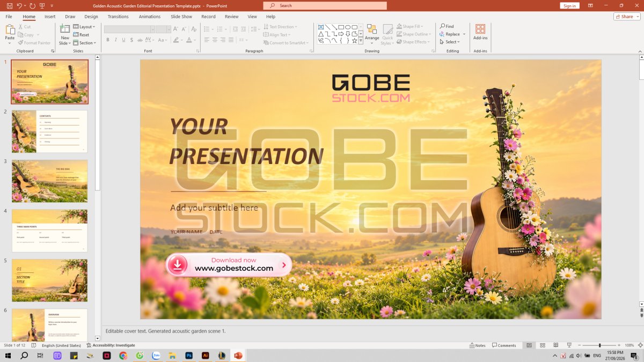Open the Animations tab

(x=150, y=17)
